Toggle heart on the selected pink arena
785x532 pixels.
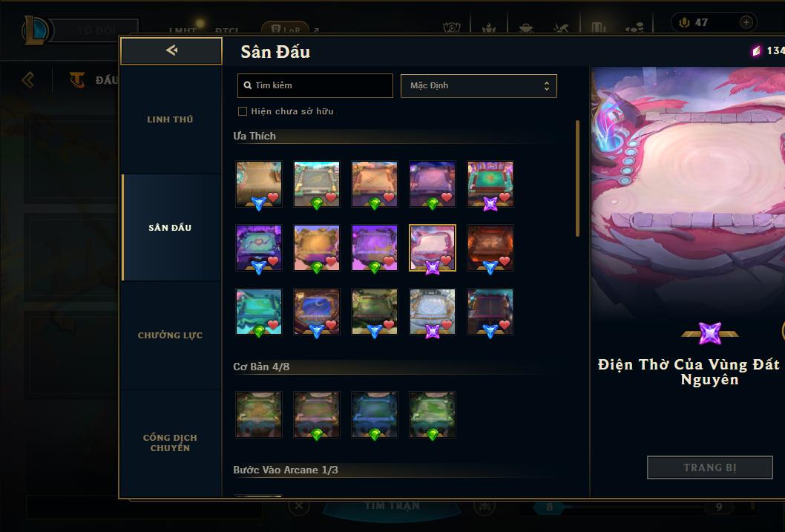(x=446, y=260)
